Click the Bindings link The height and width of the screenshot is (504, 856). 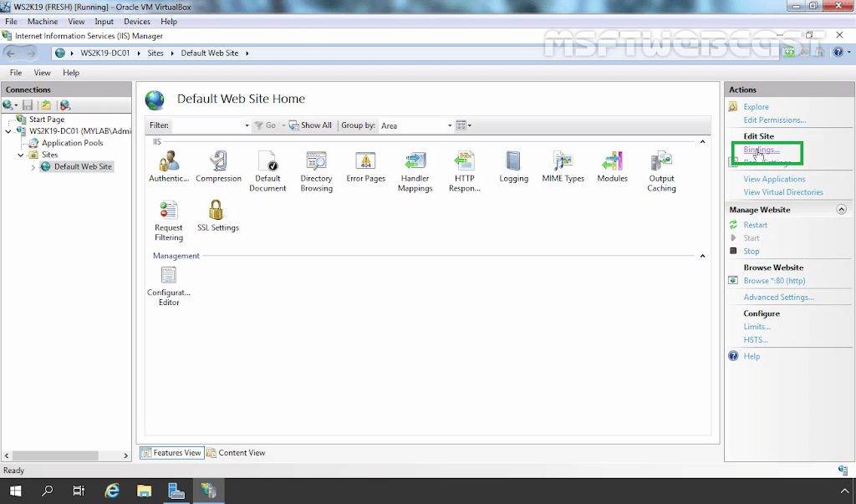point(762,150)
